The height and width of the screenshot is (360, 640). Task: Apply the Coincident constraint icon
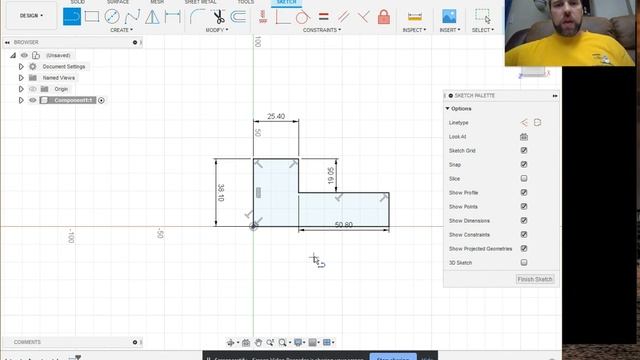click(282, 17)
